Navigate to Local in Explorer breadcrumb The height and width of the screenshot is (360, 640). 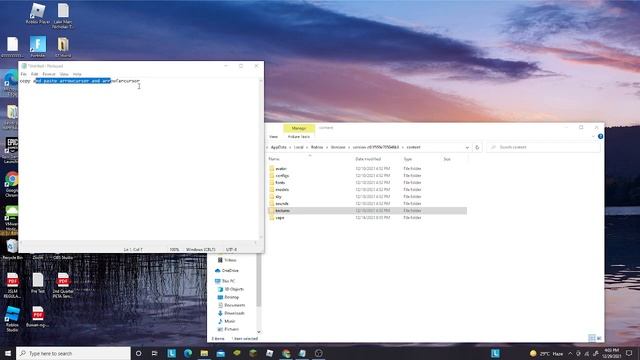coord(299,147)
